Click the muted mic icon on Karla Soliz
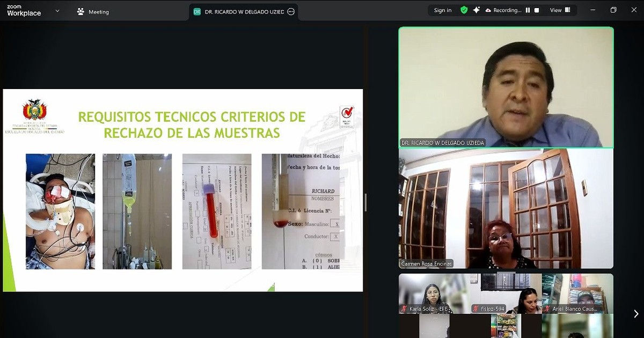This screenshot has height=338, width=644. tap(404, 309)
